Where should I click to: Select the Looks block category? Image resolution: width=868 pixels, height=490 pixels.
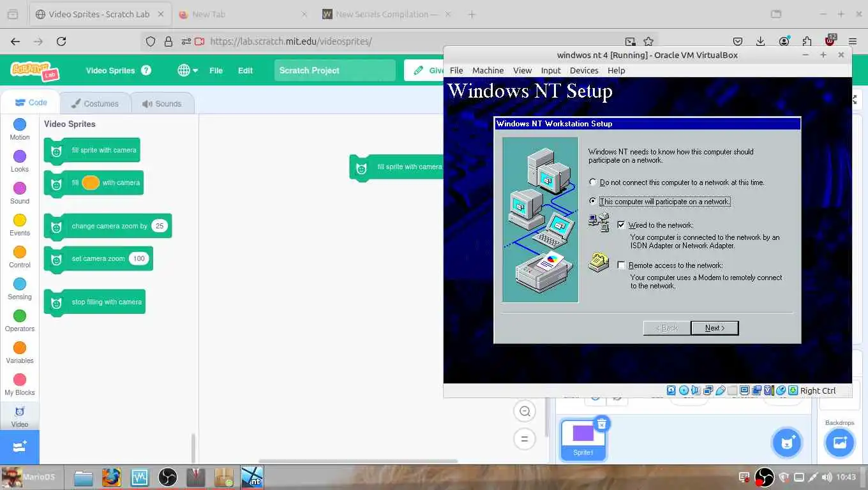click(20, 161)
